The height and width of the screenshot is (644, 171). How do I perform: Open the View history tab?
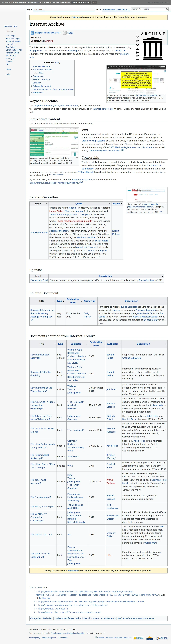click(x=123, y=9)
